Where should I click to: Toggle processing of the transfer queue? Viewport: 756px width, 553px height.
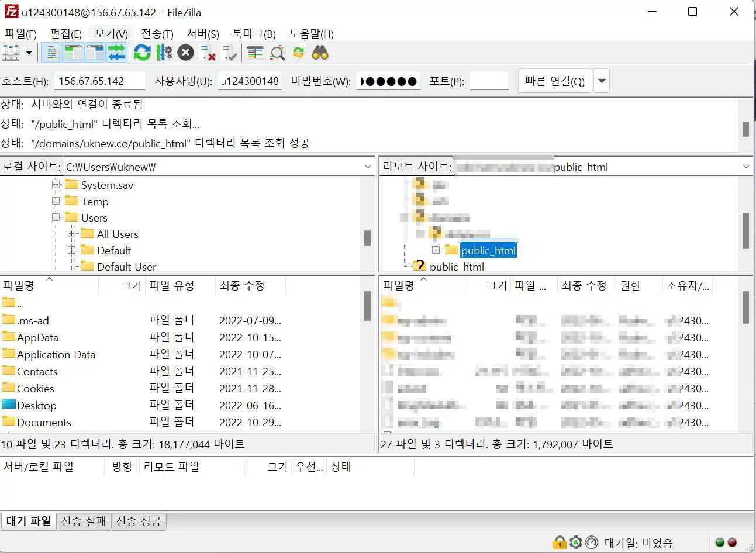pyautogui.click(x=164, y=53)
